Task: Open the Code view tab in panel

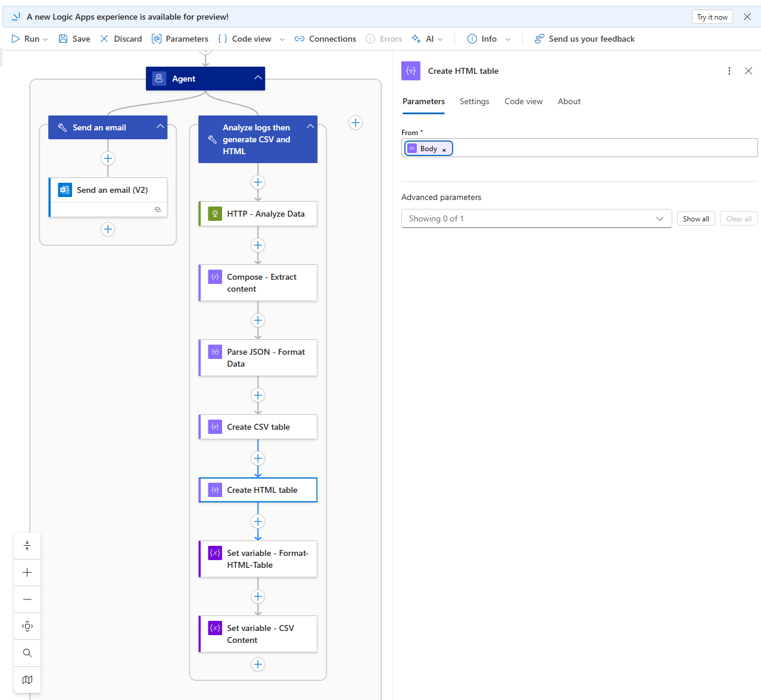Action: pyautogui.click(x=523, y=102)
